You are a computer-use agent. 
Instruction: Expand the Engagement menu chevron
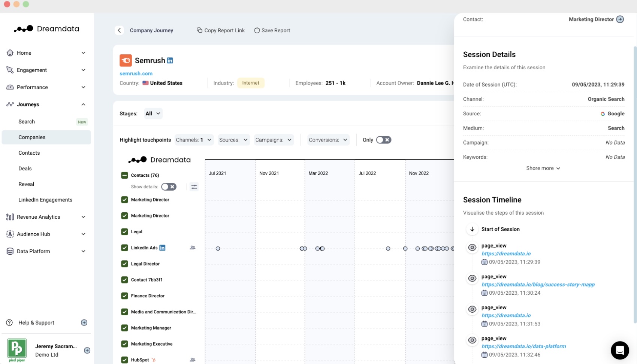pyautogui.click(x=84, y=70)
